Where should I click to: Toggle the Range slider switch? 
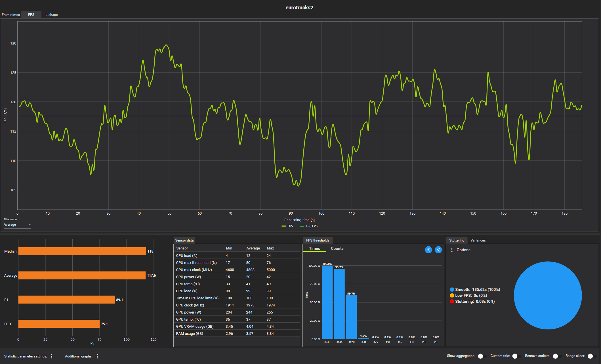click(592, 356)
